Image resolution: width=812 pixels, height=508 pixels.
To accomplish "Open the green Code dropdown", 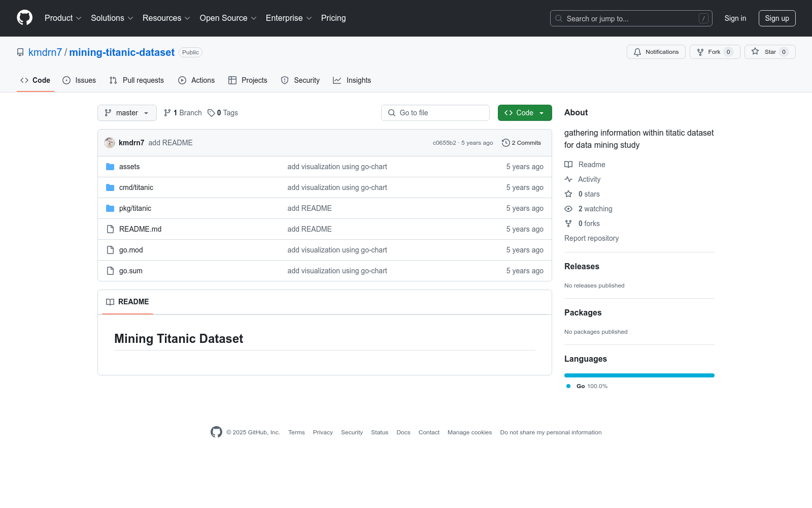I will (525, 113).
